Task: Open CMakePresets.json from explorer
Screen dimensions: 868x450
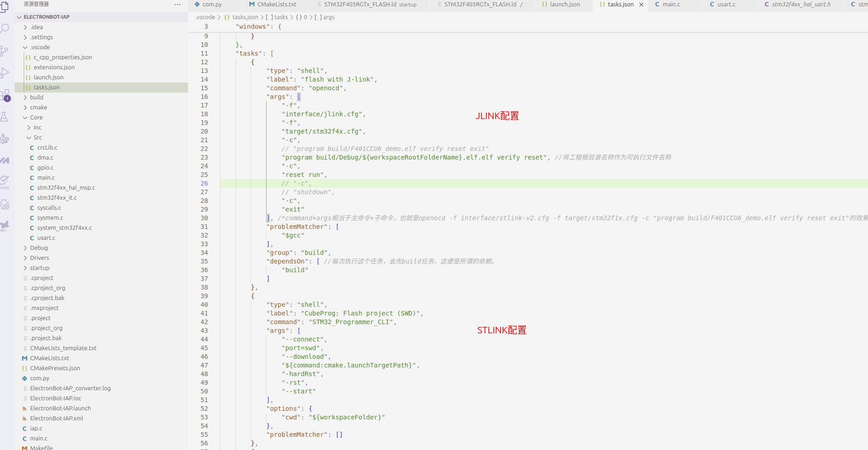Action: point(55,368)
